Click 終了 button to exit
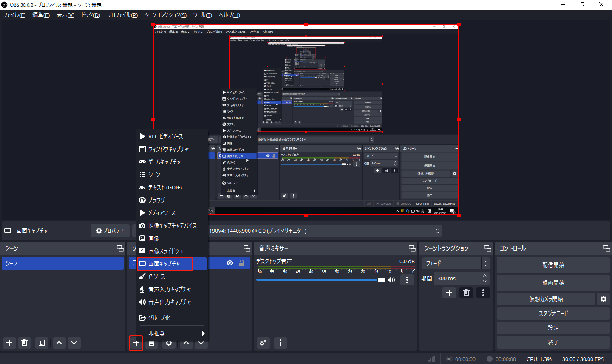 (x=553, y=342)
